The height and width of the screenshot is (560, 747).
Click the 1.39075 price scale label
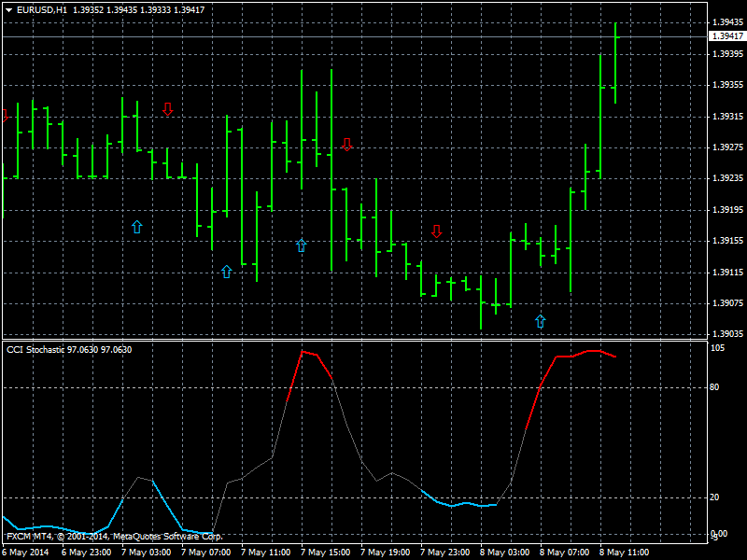[x=727, y=302]
